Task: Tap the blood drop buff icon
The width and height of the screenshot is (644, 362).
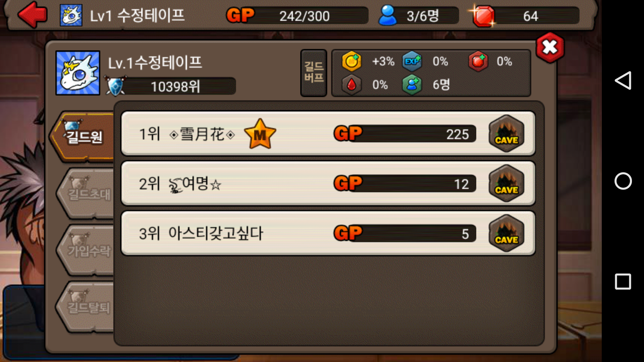Action: tap(351, 85)
